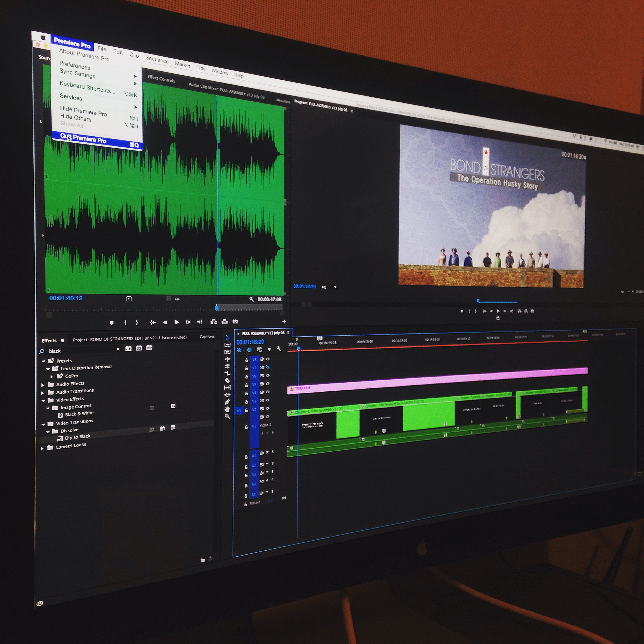
Task: Toggle V5 track output eye
Action: (268, 384)
